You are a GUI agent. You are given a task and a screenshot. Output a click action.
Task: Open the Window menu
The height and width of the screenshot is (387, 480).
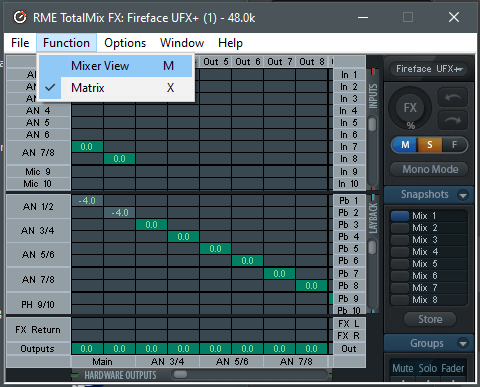[x=182, y=43]
